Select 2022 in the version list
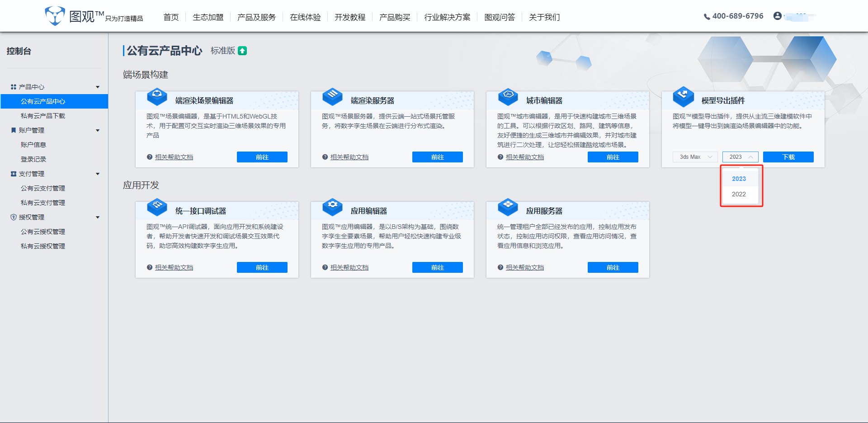The height and width of the screenshot is (423, 868). click(x=739, y=194)
